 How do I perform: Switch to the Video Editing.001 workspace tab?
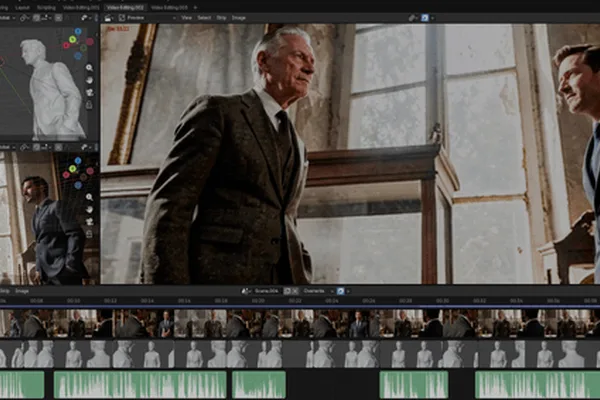(x=81, y=7)
